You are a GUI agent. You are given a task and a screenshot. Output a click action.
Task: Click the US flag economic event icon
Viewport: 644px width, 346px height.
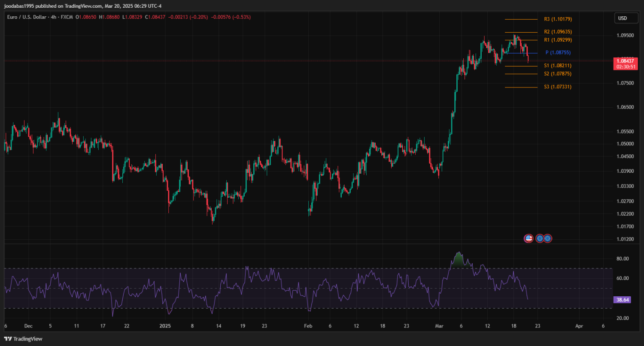[x=529, y=238]
